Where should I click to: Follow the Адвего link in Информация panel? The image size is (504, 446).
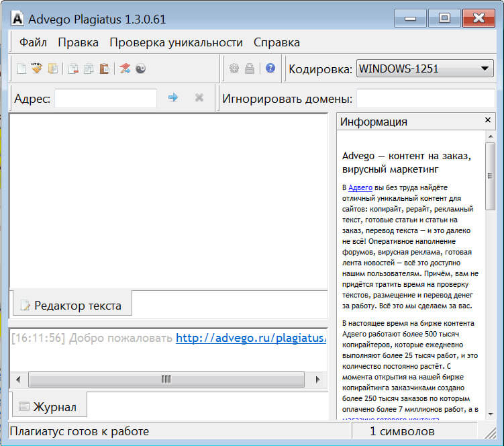coord(360,187)
